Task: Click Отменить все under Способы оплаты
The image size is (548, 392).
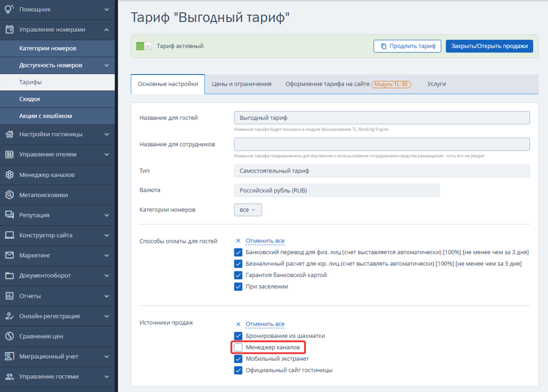Action: pos(265,241)
